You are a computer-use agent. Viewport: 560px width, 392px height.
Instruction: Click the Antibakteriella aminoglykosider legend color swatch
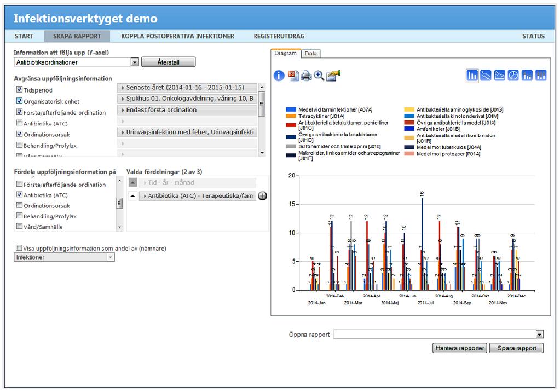pyautogui.click(x=409, y=109)
